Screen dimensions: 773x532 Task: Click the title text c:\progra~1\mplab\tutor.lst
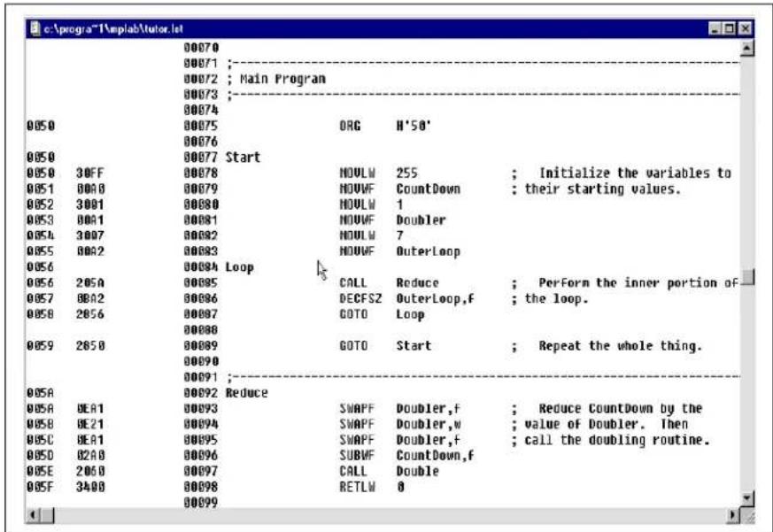(x=113, y=29)
